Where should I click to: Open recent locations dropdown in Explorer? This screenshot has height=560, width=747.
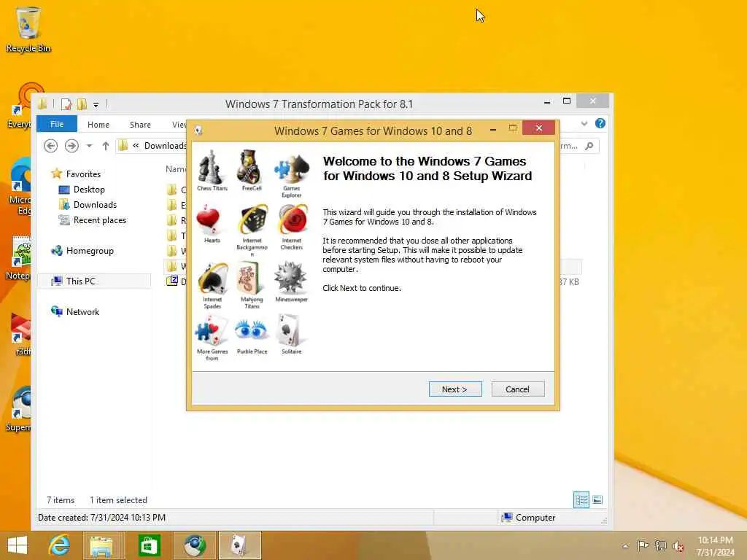(89, 146)
